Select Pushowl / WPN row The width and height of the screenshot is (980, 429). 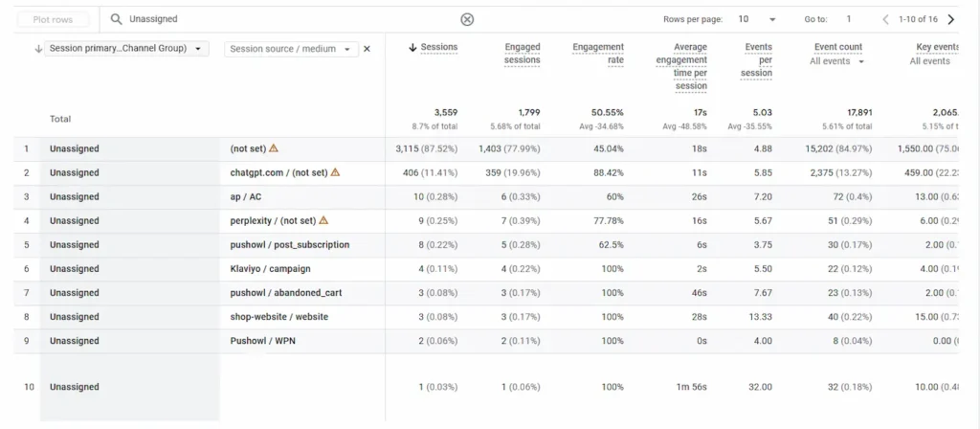(x=486, y=341)
